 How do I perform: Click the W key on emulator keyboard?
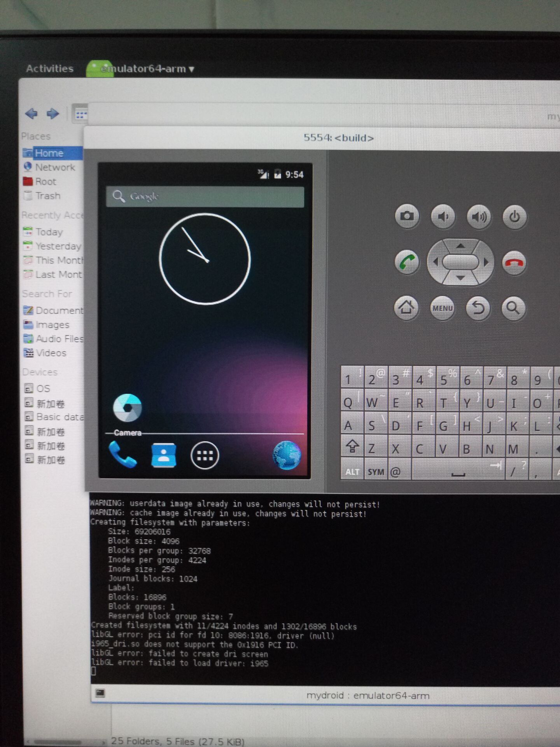click(x=376, y=400)
